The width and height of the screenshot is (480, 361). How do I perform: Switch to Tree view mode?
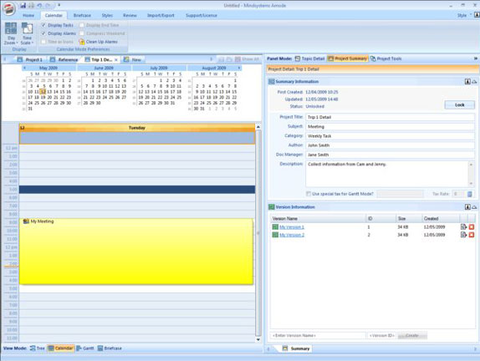tap(37, 348)
